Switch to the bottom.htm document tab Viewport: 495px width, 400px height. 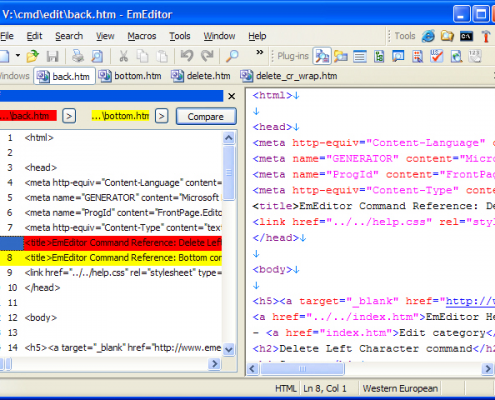click(x=130, y=76)
